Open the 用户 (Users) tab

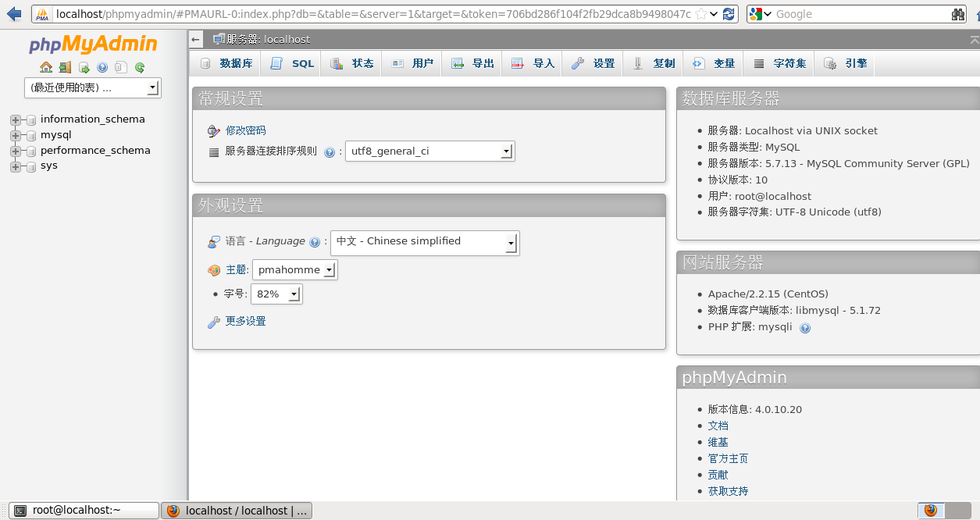412,64
